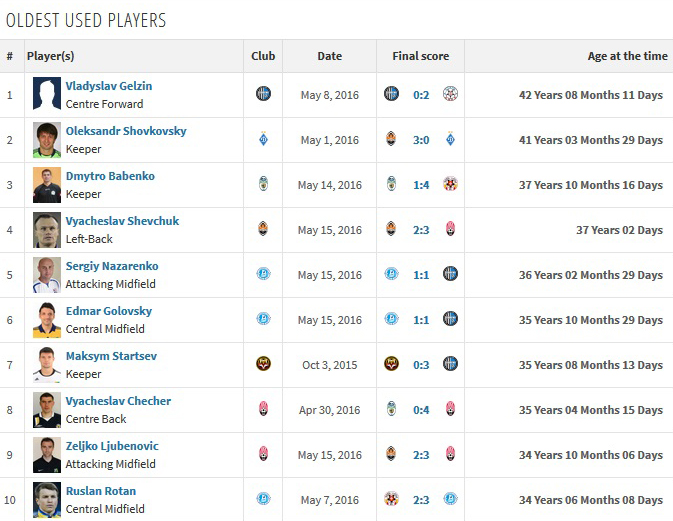
Task: Open Edmar Golovsky's player profile link
Action: 109,311
